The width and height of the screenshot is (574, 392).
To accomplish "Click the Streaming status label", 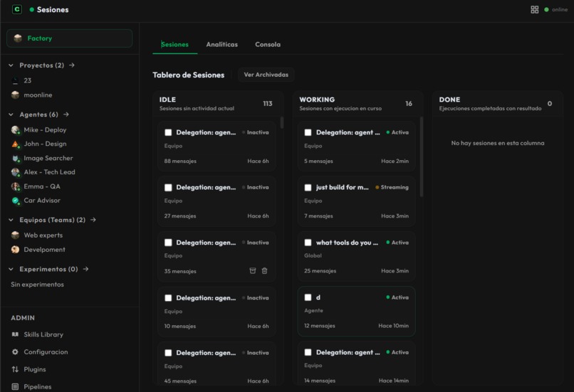I will click(x=395, y=187).
